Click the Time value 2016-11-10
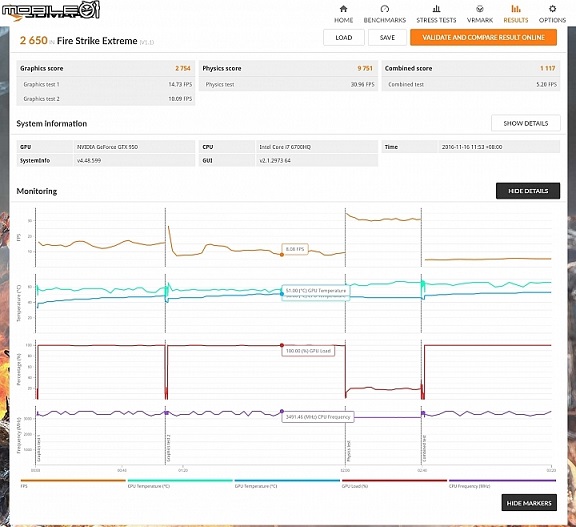 click(472, 147)
